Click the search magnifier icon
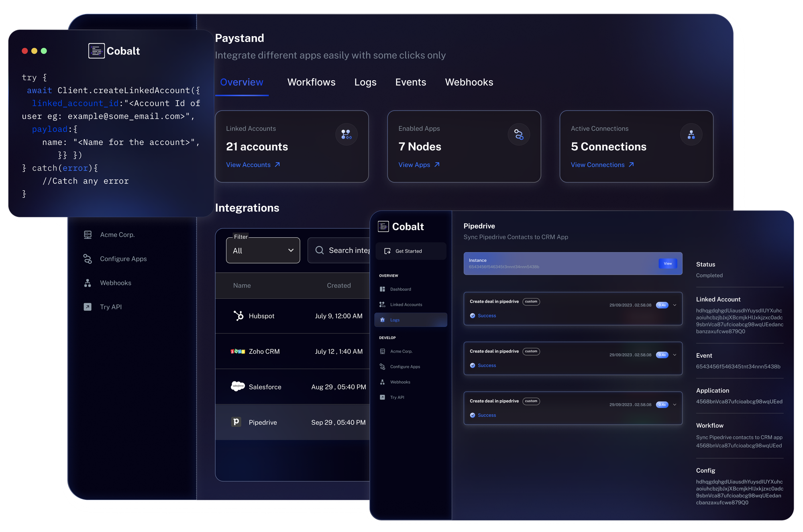This screenshot has height=532, width=803. point(320,250)
